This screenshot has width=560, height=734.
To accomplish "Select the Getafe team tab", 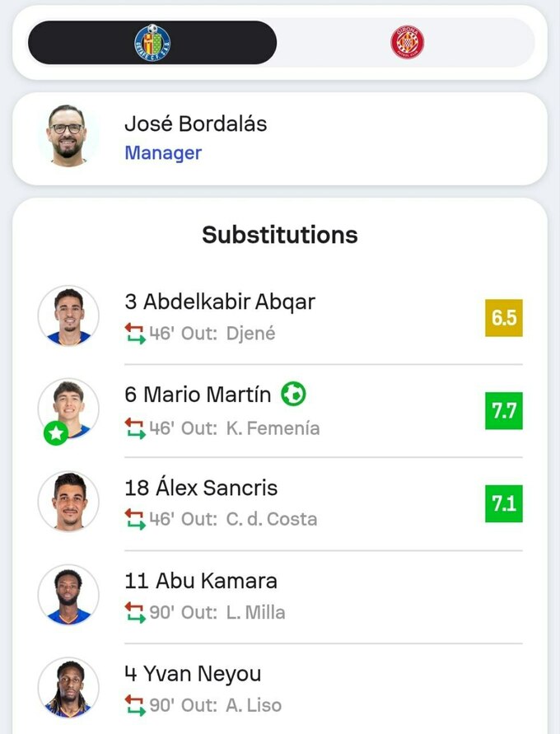I will coord(152,42).
